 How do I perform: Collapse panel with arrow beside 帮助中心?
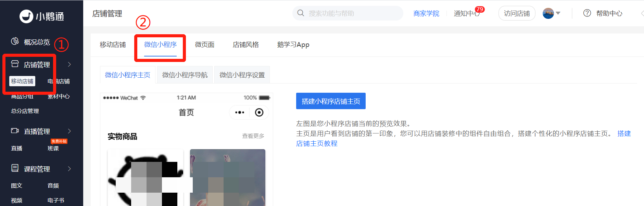click(x=642, y=13)
